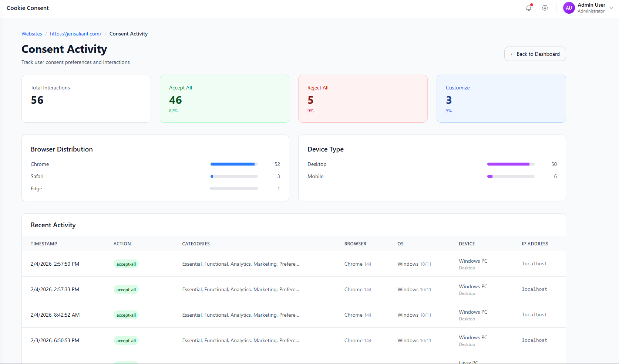Click the Safari distribution progress bar

click(x=234, y=176)
